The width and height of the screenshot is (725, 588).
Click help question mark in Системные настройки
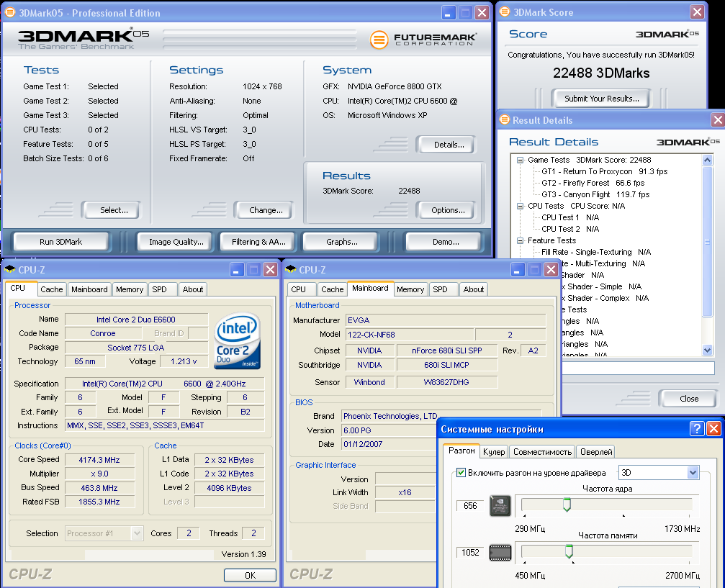click(x=697, y=428)
